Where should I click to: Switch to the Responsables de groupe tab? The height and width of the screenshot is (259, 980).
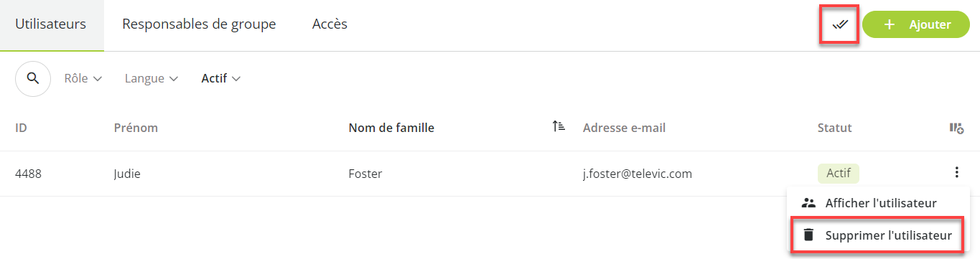click(199, 24)
